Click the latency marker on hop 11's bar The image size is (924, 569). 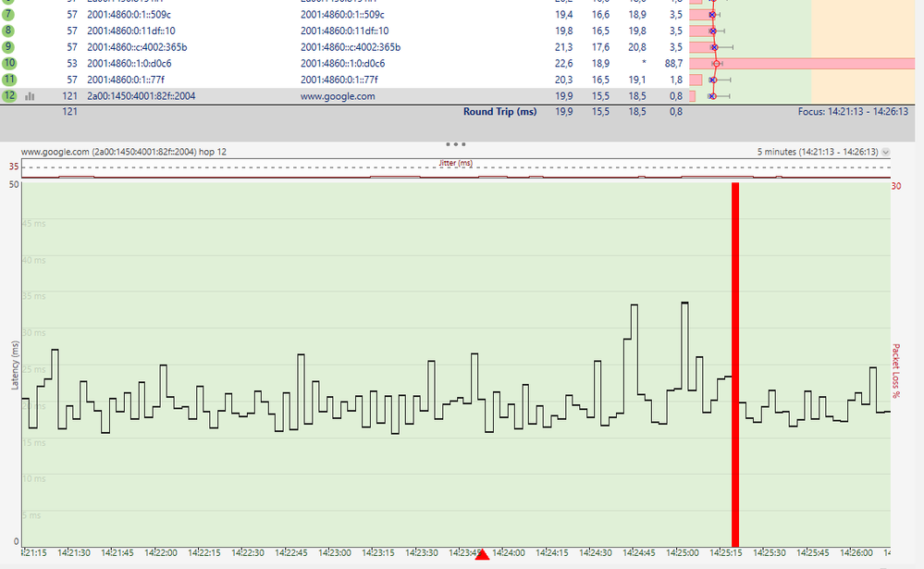click(x=712, y=80)
